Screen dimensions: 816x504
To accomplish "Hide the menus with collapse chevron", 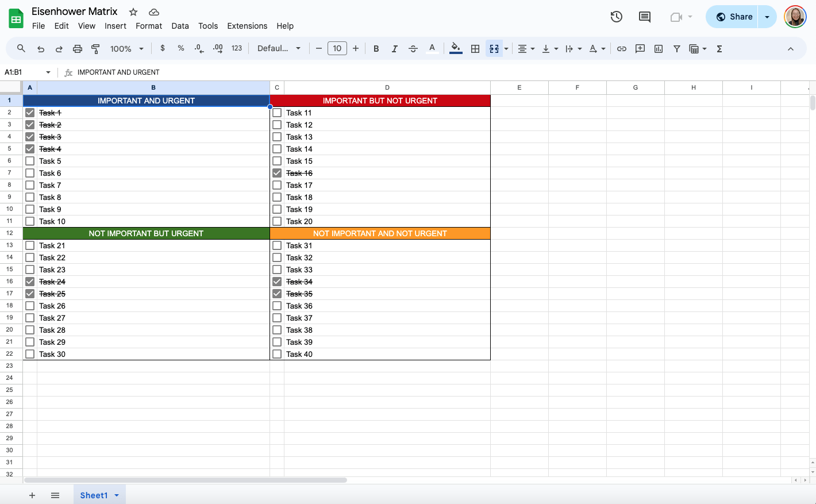I will pyautogui.click(x=791, y=49).
